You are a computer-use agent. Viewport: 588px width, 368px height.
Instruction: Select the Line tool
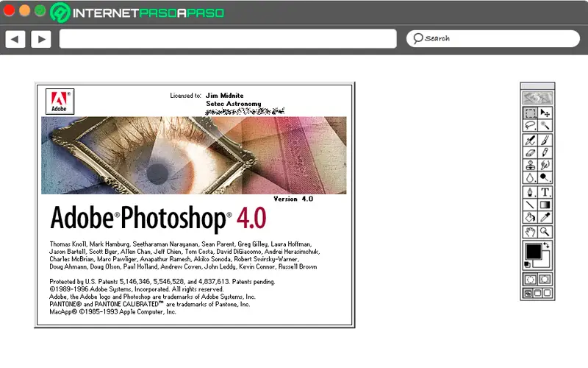pos(530,205)
